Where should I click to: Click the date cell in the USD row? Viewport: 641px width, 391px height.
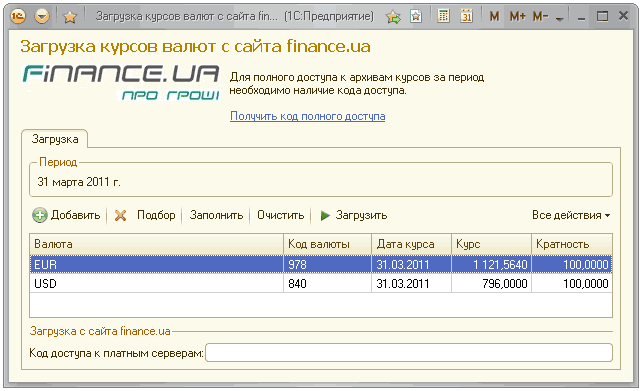click(x=411, y=283)
